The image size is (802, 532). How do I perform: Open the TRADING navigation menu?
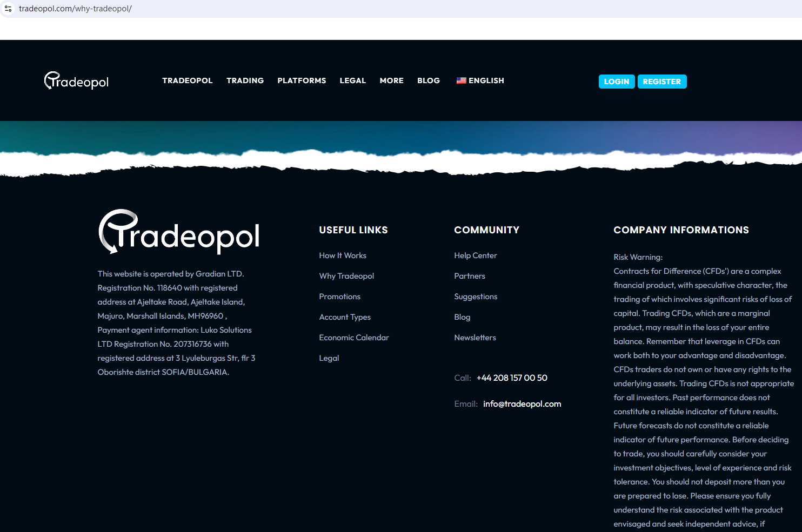(245, 80)
